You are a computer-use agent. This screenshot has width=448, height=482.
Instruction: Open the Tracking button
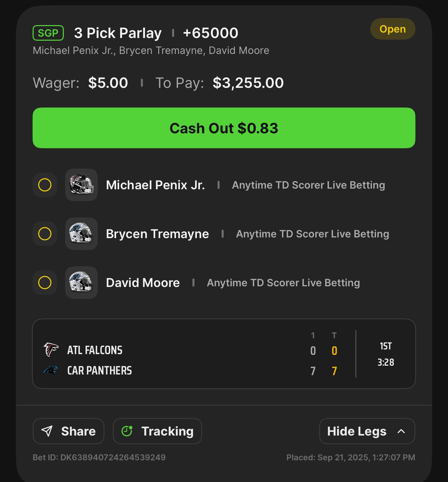click(x=157, y=431)
